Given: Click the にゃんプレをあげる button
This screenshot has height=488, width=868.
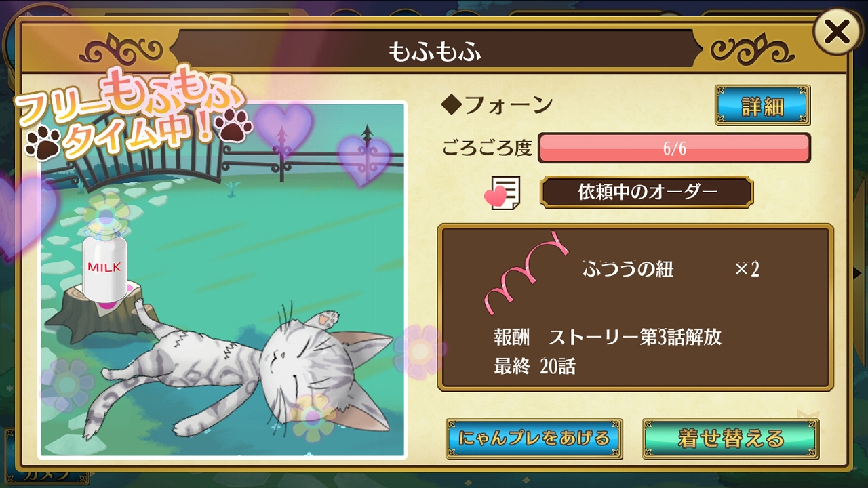Looking at the screenshot, I should 534,438.
